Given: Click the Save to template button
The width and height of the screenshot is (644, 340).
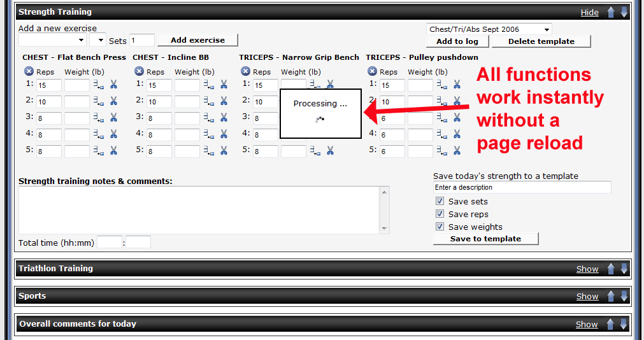Looking at the screenshot, I should coord(485,239).
